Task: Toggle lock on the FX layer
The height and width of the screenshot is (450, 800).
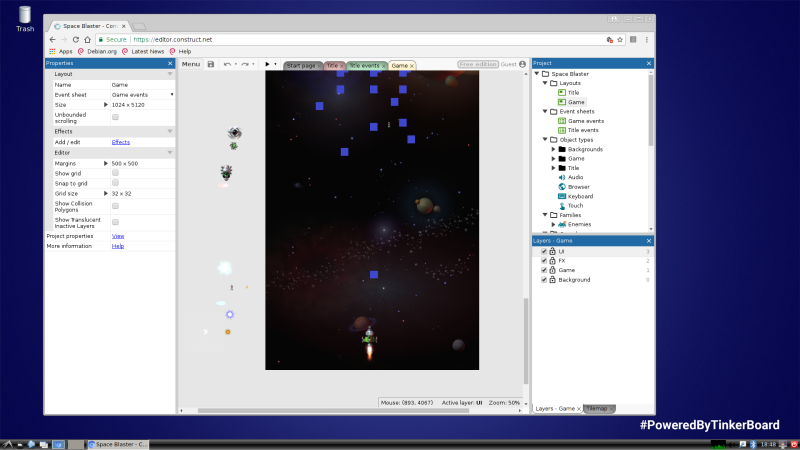Action: 552,260
